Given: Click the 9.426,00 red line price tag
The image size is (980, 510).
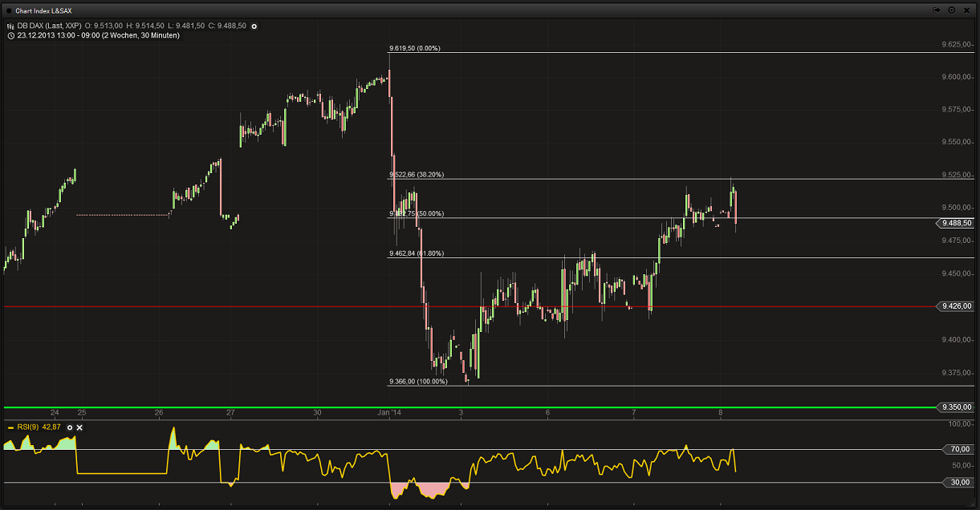Looking at the screenshot, I should (956, 306).
